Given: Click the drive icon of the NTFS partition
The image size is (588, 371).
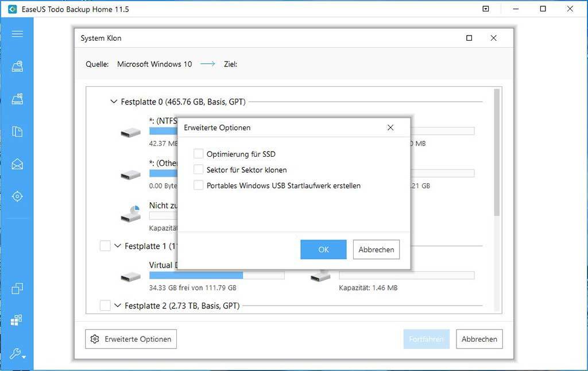Looking at the screenshot, I should pos(130,133).
